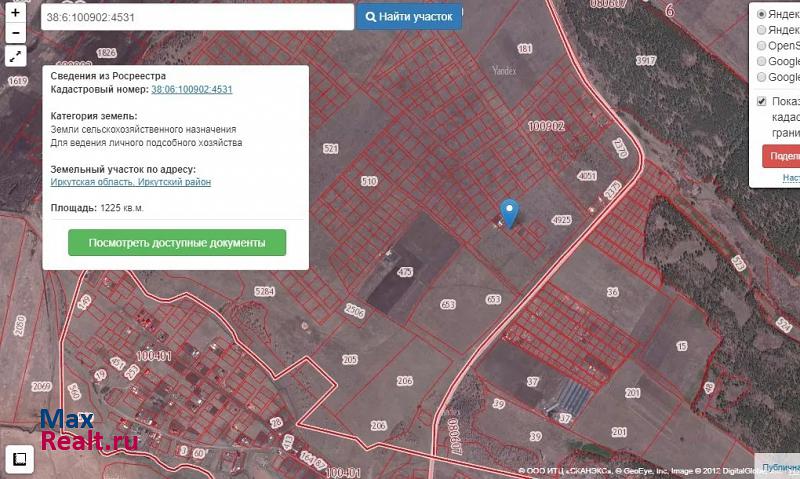Click the cadastral number search field
Viewport: 800px width, 479px height.
click(197, 17)
